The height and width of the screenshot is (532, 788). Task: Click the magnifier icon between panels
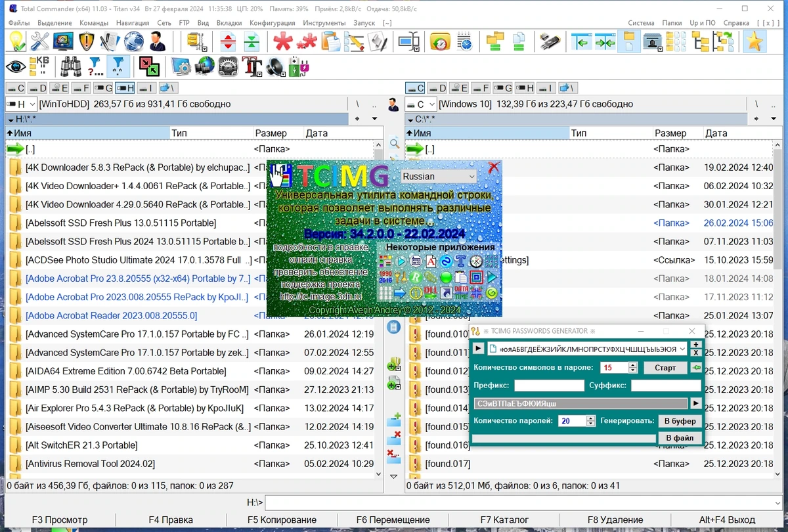click(x=394, y=143)
